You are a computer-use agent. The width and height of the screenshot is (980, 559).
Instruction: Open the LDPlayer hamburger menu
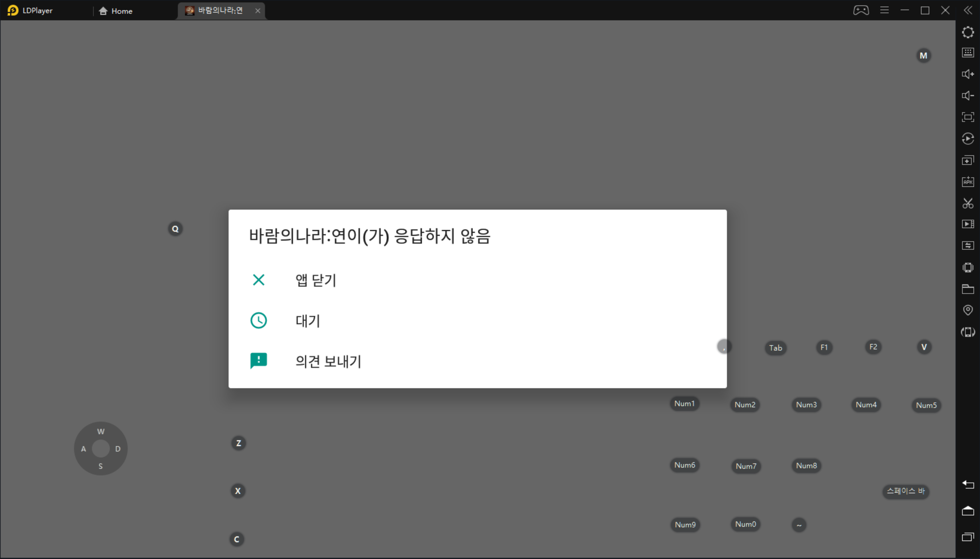(885, 10)
